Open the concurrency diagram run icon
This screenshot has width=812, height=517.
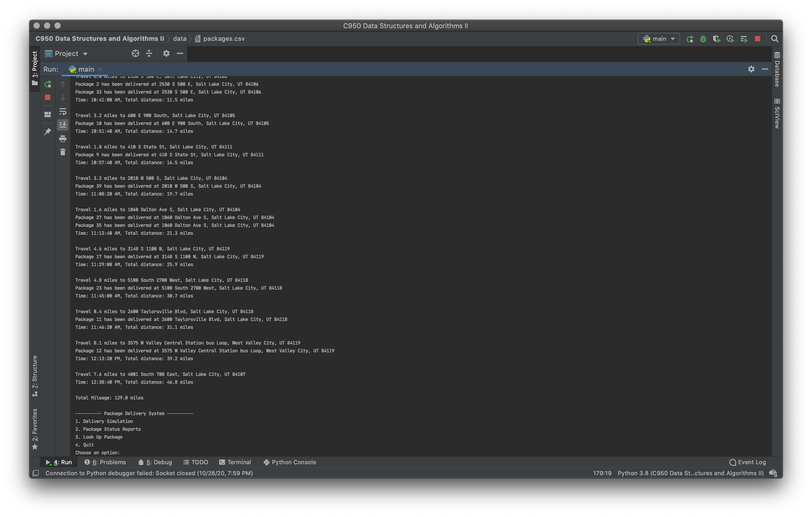[x=744, y=39]
